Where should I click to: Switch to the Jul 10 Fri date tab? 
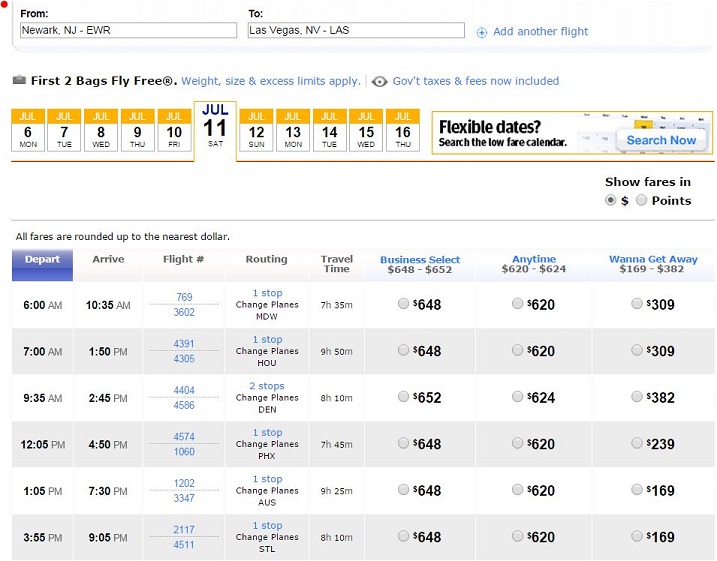174,130
